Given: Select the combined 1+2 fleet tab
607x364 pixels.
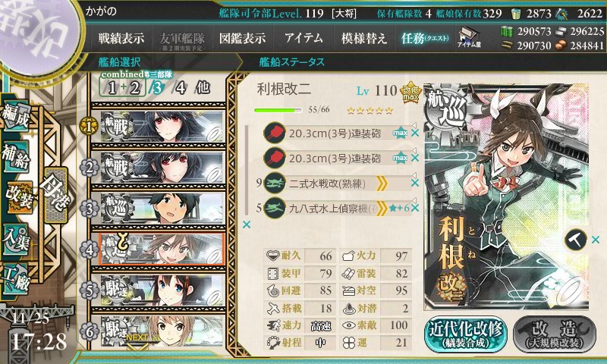Looking at the screenshot, I should click(x=123, y=88).
